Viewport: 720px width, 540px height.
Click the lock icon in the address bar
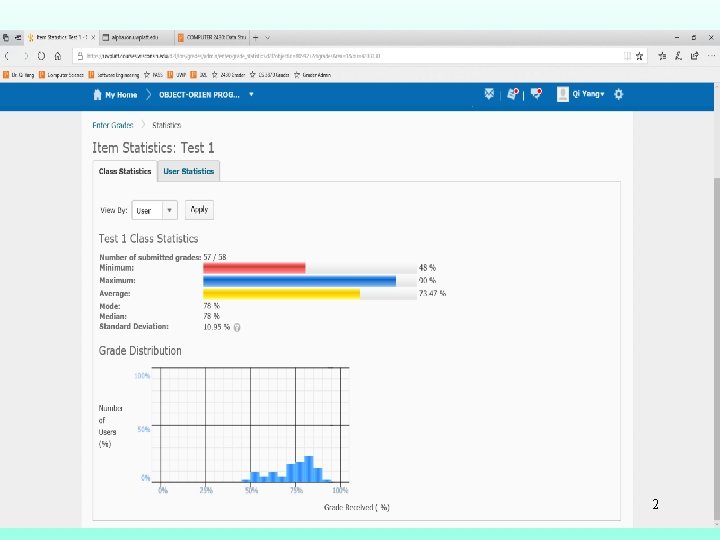pyautogui.click(x=80, y=56)
